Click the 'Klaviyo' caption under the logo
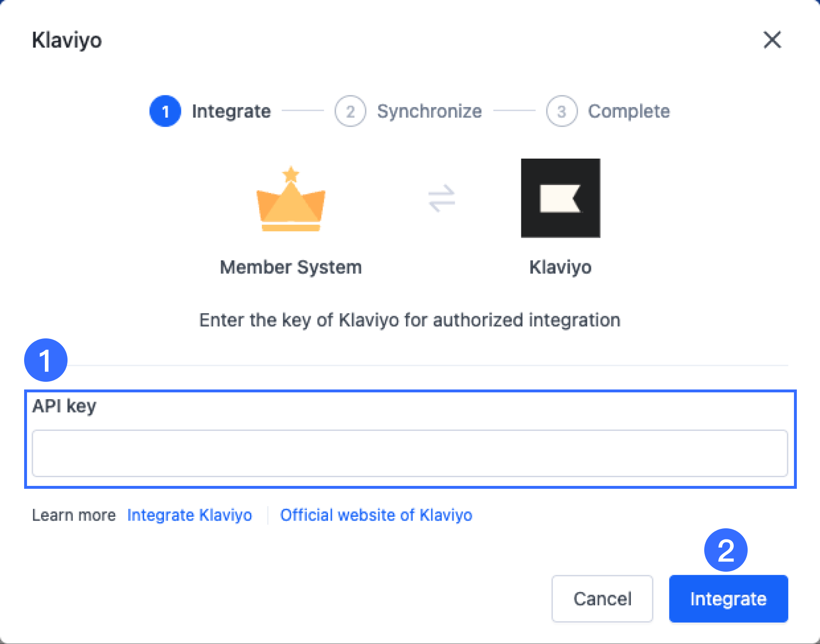 coord(560,267)
